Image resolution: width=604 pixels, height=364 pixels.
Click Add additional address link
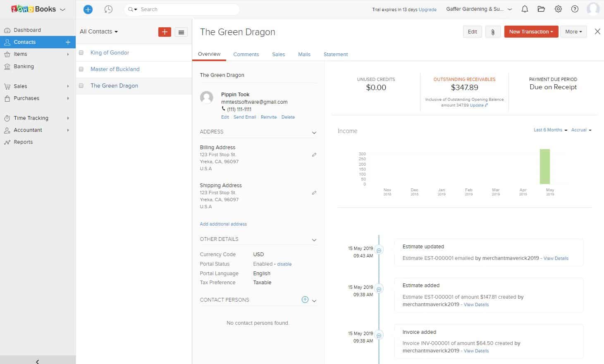coord(223,224)
